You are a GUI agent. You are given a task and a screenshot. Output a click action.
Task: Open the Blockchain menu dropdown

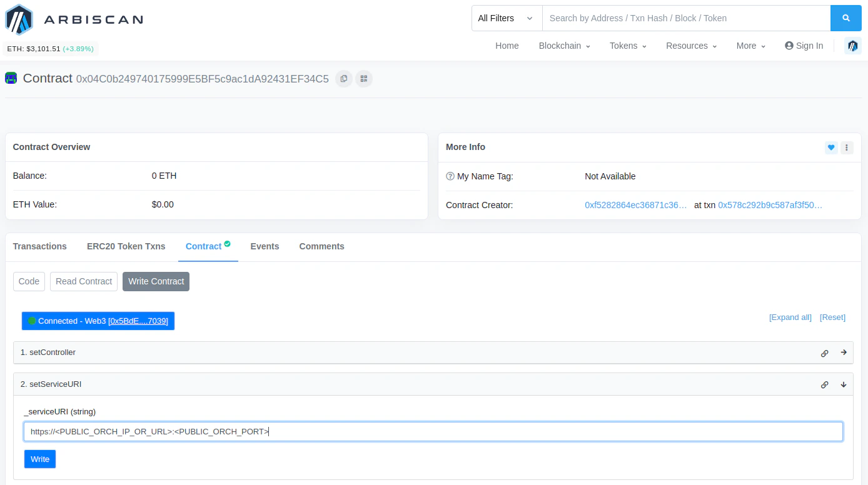[x=565, y=46]
